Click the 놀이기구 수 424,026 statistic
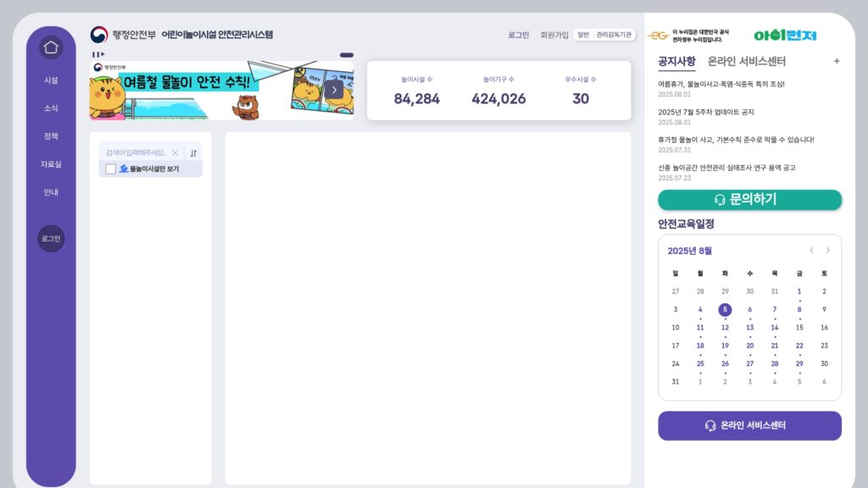The image size is (868, 488). 498,91
